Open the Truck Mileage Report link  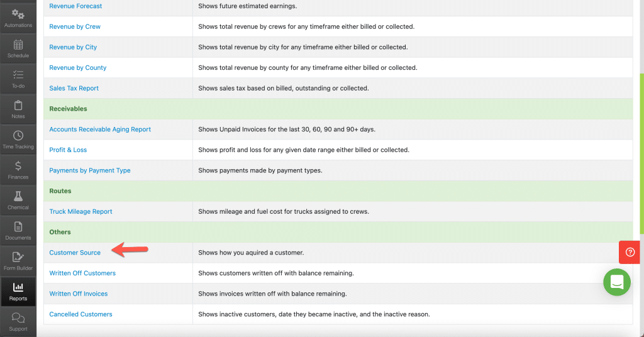[x=80, y=211]
